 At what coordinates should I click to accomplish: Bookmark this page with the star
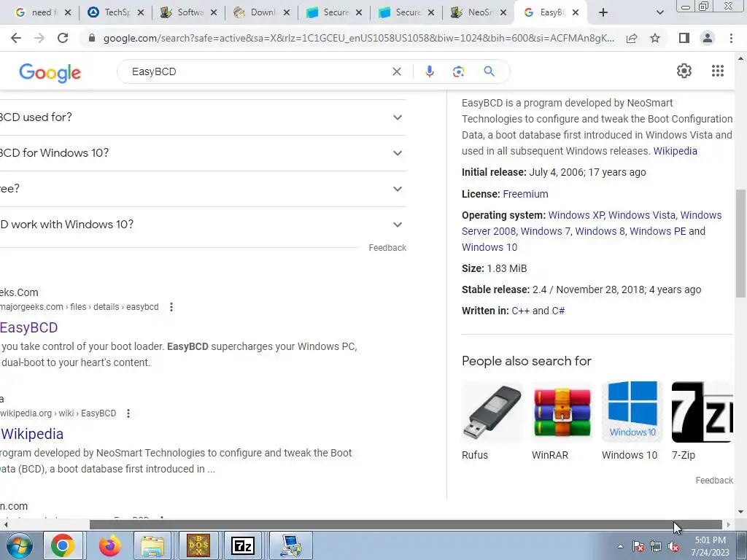(x=655, y=38)
